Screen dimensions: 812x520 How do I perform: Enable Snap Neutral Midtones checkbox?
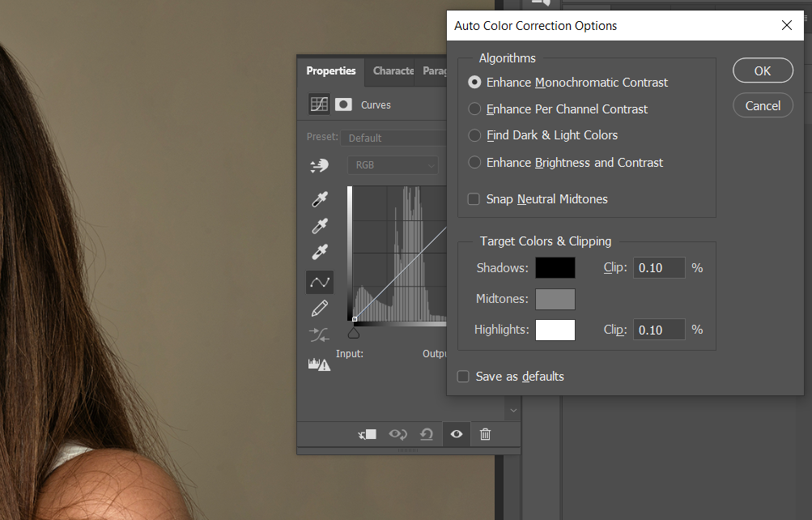tap(474, 199)
